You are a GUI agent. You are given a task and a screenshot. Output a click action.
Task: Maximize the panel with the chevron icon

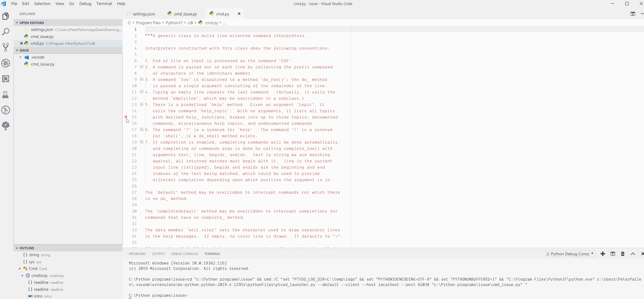click(633, 254)
